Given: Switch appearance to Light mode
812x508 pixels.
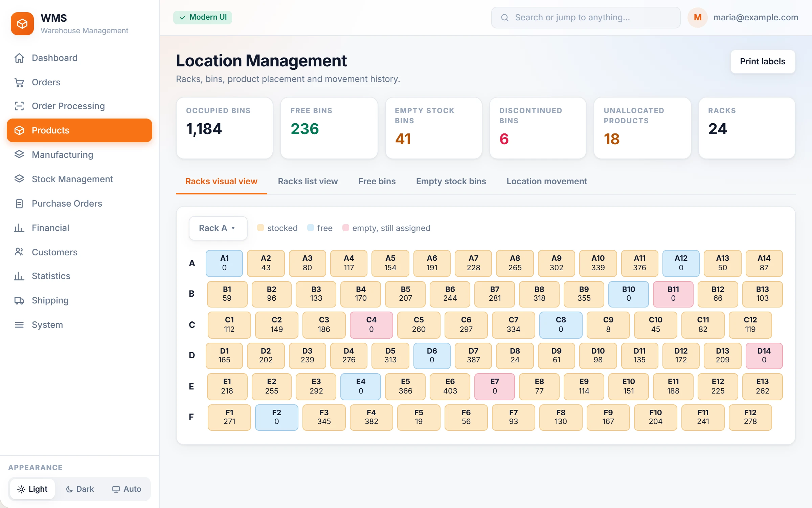Looking at the screenshot, I should pos(32,489).
